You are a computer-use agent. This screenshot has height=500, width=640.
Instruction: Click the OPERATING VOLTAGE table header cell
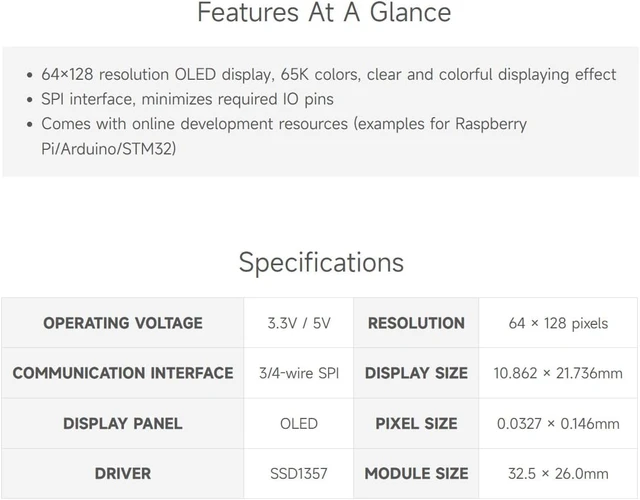[x=123, y=323]
